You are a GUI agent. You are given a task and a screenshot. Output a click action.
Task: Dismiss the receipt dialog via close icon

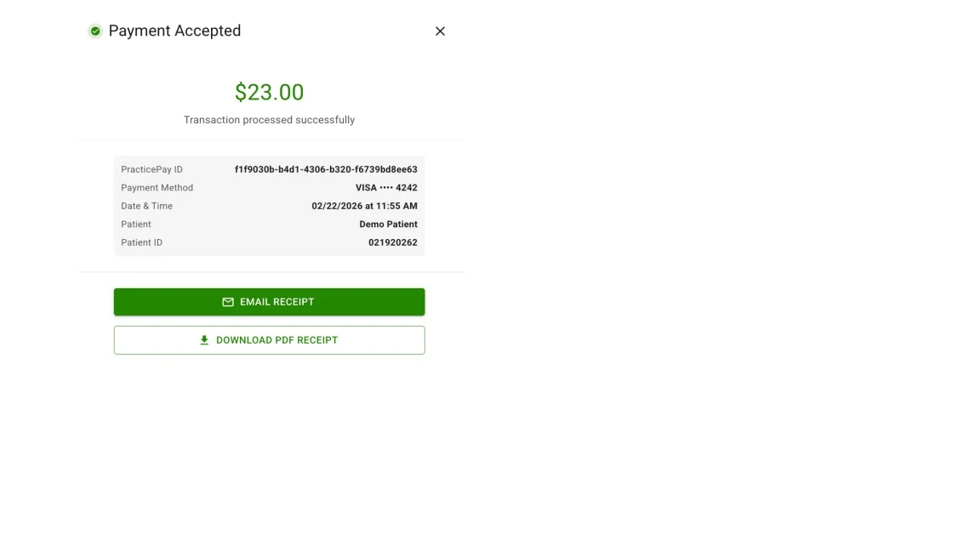440,31
